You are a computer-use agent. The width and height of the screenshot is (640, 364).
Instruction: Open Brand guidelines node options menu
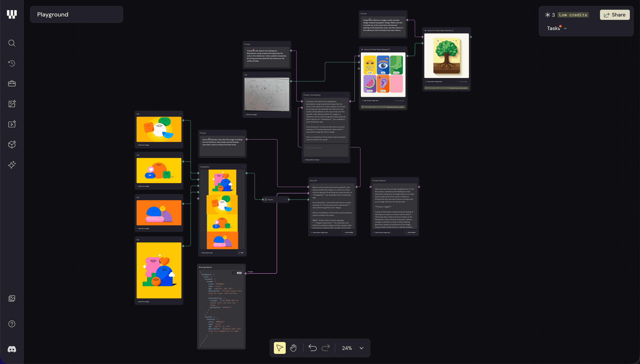point(242,267)
